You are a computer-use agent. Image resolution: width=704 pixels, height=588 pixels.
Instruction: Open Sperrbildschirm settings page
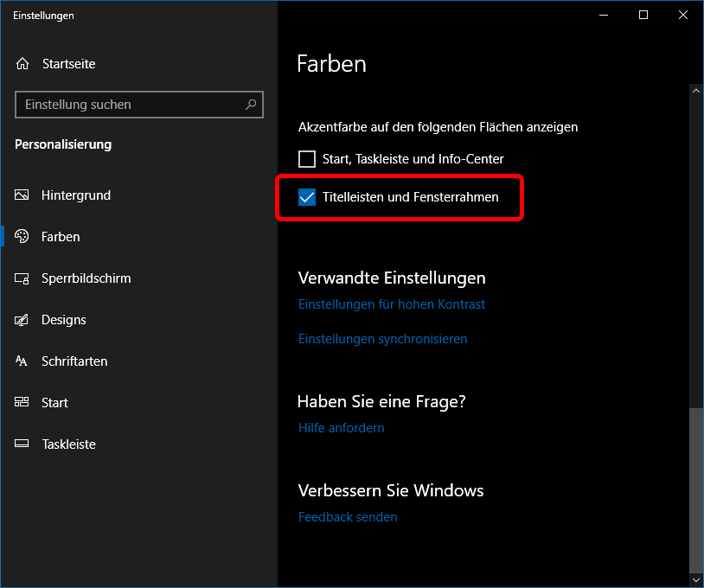point(86,278)
